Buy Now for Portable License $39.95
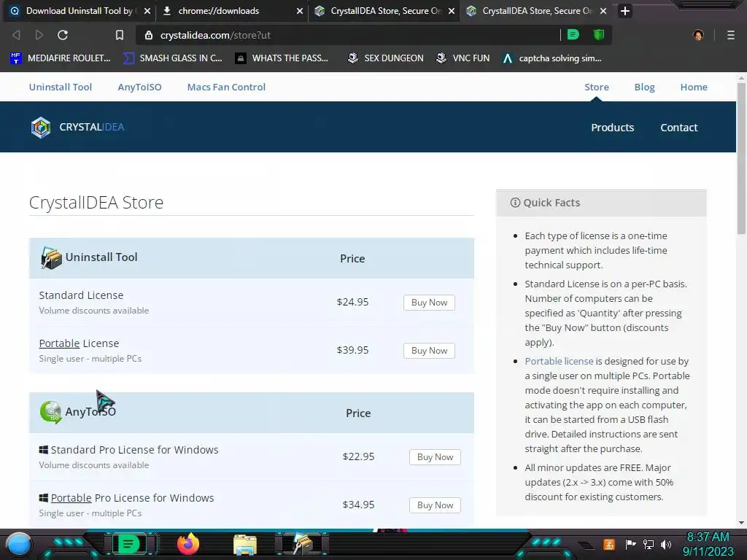The height and width of the screenshot is (560, 747). [x=429, y=351]
